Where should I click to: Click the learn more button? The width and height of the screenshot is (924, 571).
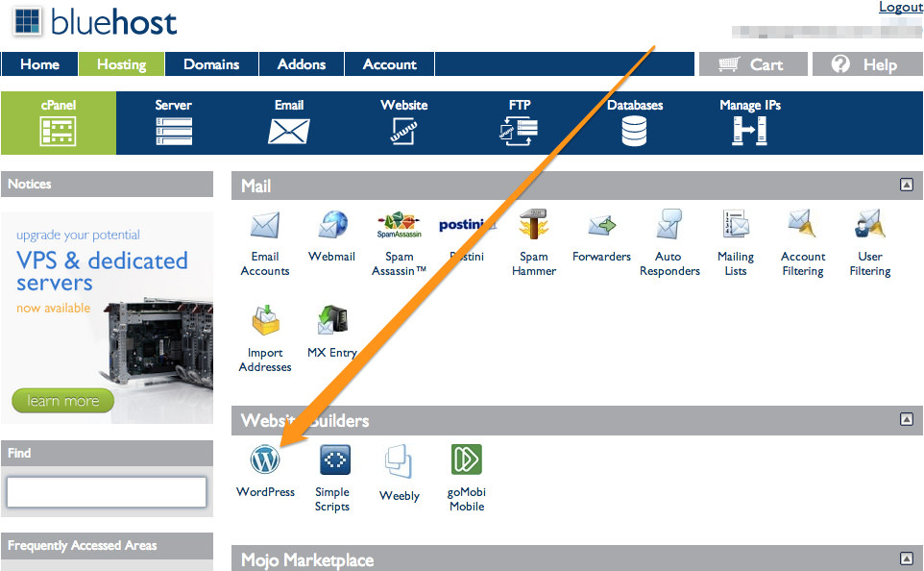point(63,401)
